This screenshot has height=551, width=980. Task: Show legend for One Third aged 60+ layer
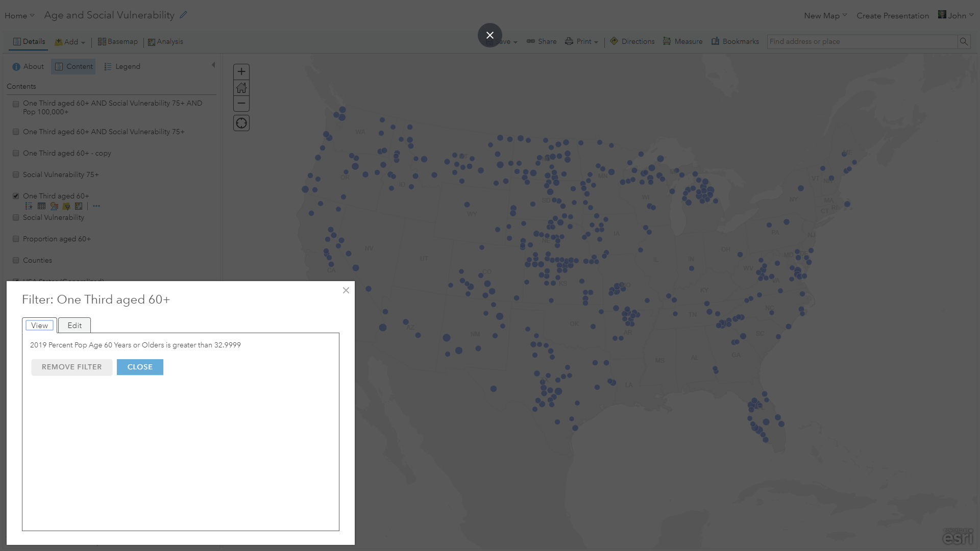click(x=29, y=206)
